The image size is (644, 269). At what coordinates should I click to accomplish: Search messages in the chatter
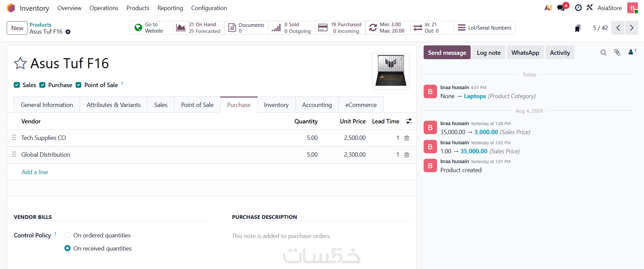(x=604, y=53)
